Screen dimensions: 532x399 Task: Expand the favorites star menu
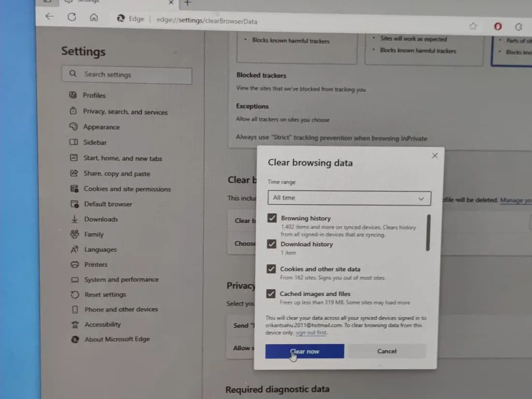click(473, 26)
